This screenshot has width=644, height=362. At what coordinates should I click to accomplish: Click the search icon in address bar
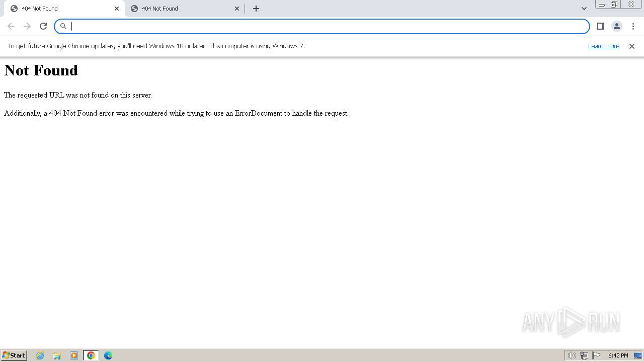63,26
